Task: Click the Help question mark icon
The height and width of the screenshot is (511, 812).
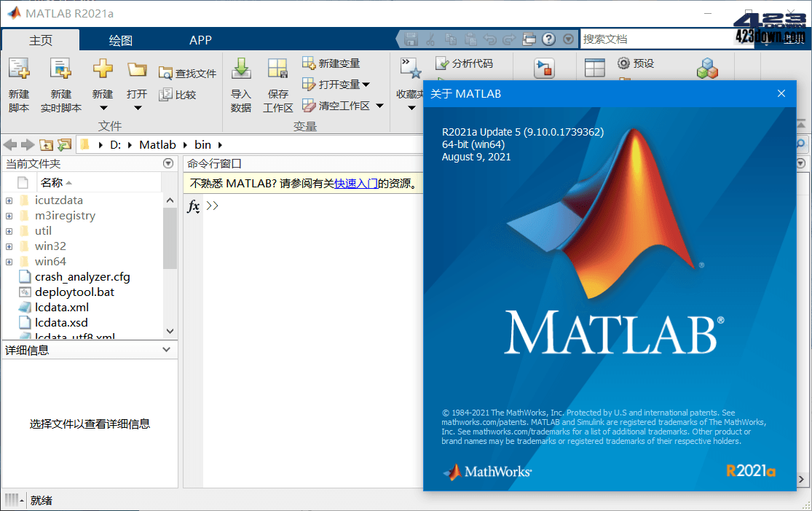Action: pos(549,39)
